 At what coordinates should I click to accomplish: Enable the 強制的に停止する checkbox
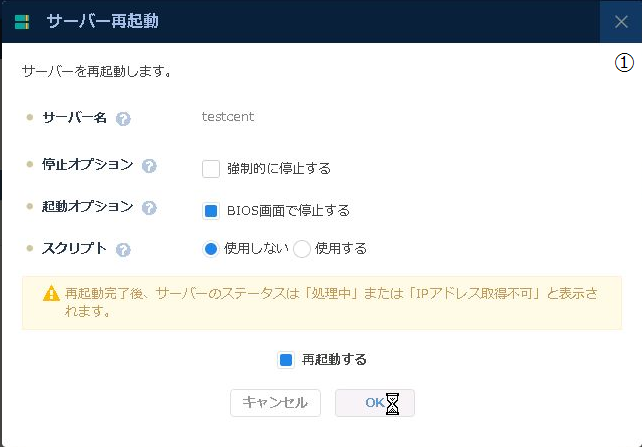211,168
